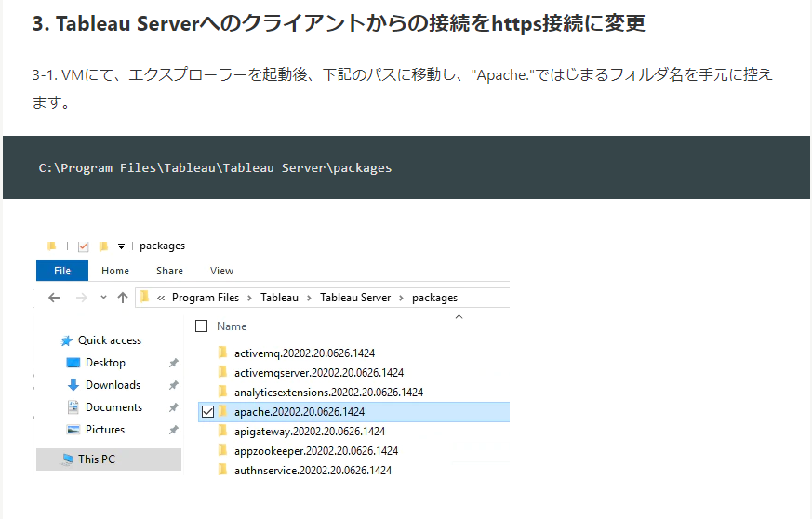Click Tableau in the address path
The image size is (812, 519).
tap(279, 298)
